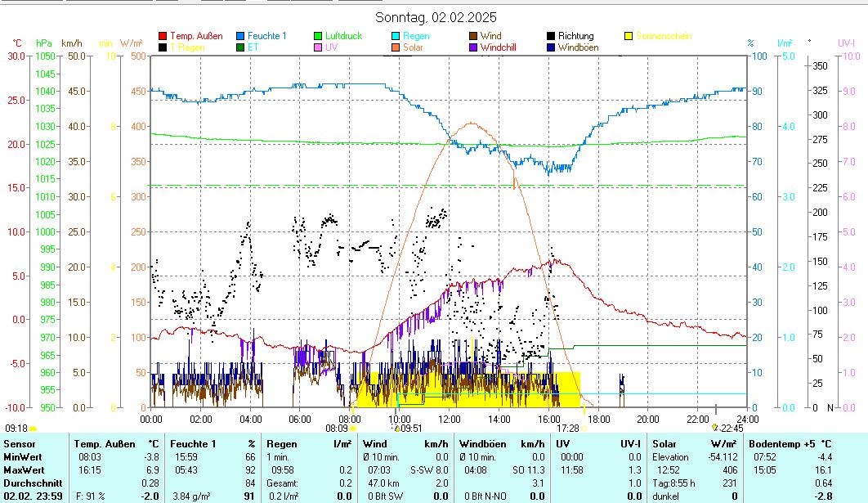Click the Elevation value -54.112

point(723,457)
